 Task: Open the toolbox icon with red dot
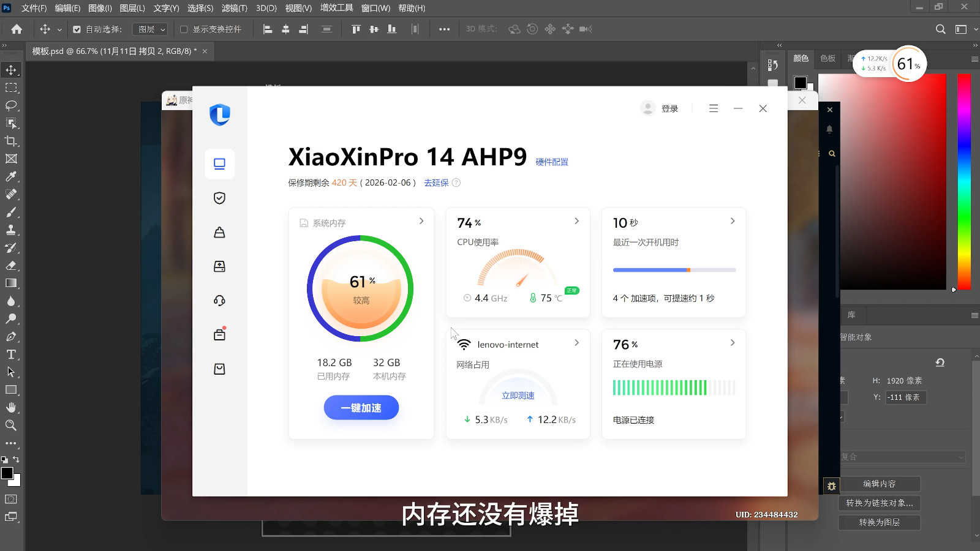click(x=219, y=334)
